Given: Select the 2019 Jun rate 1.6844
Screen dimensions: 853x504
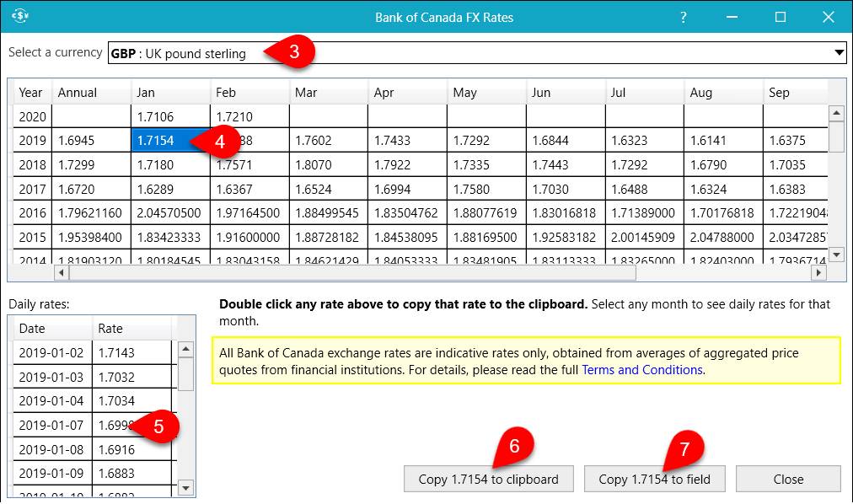Looking at the screenshot, I should tap(566, 140).
